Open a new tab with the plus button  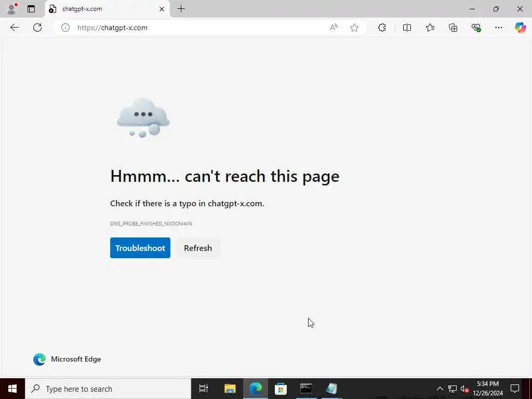[181, 9]
